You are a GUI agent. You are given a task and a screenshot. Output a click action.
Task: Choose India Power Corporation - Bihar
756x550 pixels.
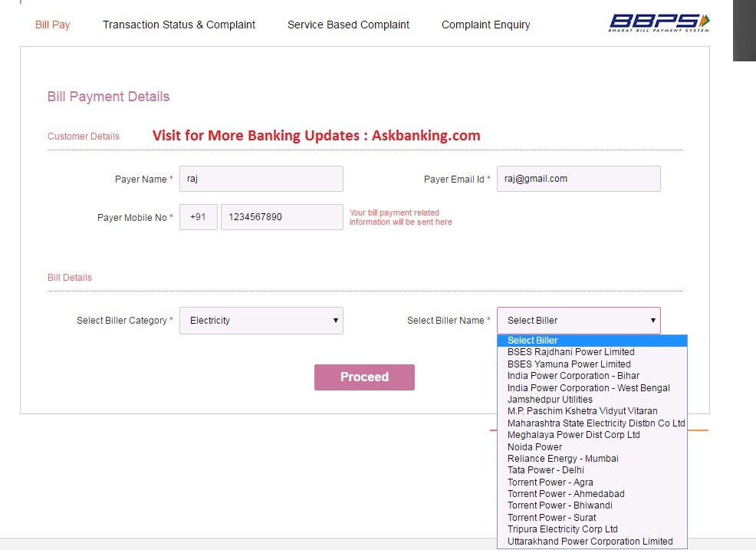(x=592, y=376)
